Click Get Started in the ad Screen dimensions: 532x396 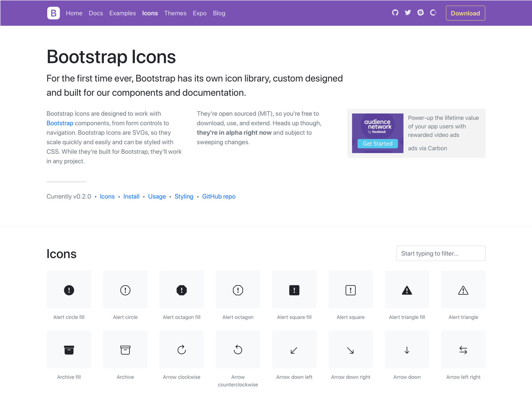(378, 144)
